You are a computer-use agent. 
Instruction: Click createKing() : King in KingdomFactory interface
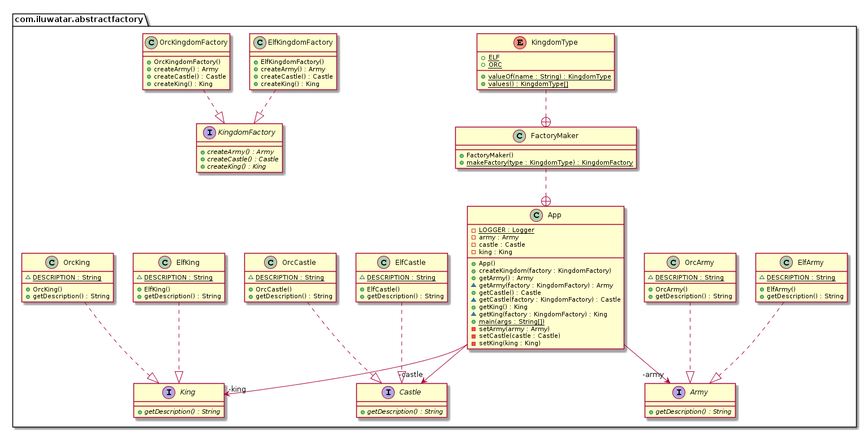pyautogui.click(x=237, y=166)
